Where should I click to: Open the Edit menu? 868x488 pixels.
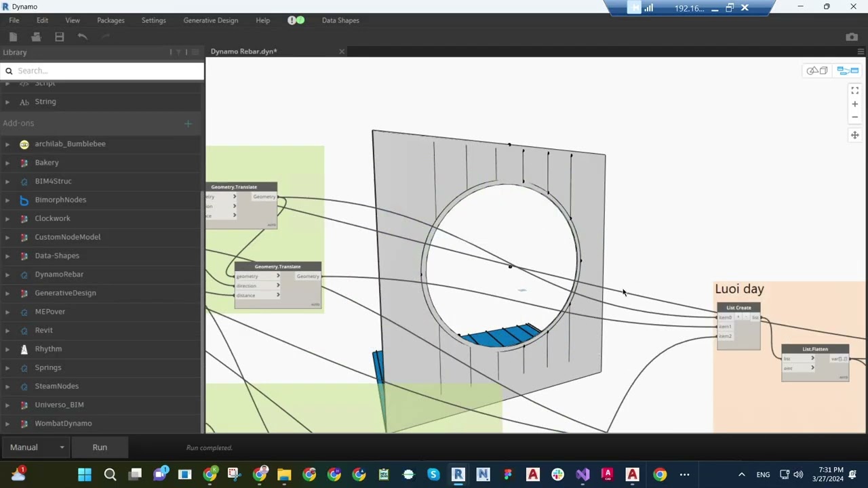pos(42,20)
